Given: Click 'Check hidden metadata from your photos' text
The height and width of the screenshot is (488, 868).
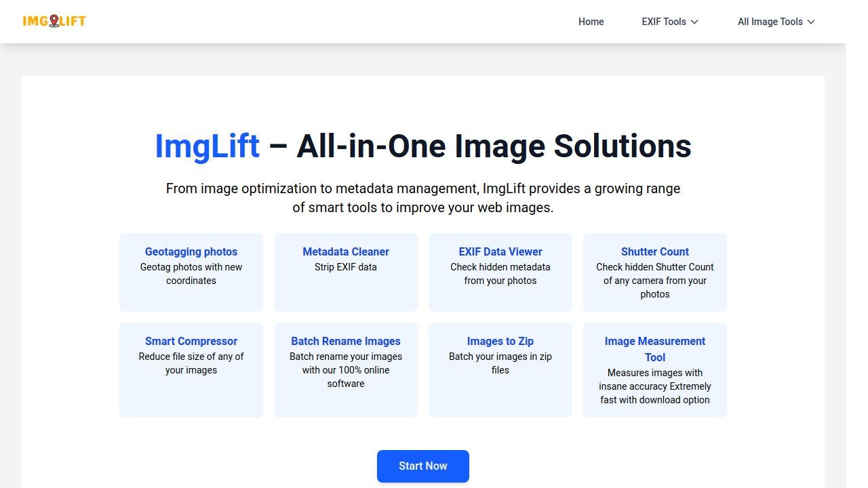Looking at the screenshot, I should coord(500,274).
